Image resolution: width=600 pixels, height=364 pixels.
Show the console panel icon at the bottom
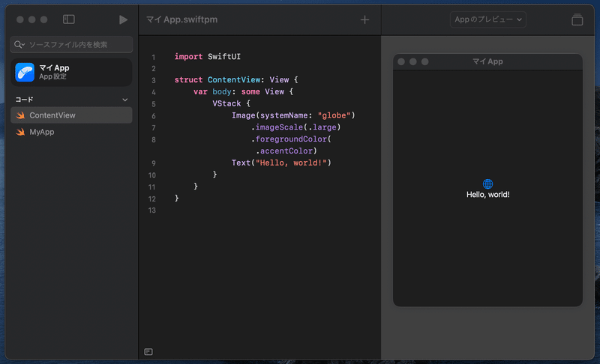point(148,352)
